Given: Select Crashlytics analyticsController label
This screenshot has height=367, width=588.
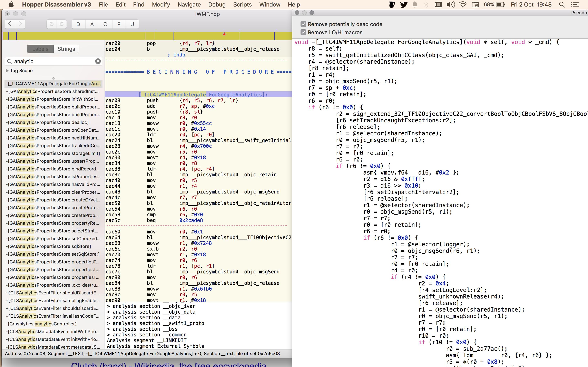Looking at the screenshot, I should [41, 324].
